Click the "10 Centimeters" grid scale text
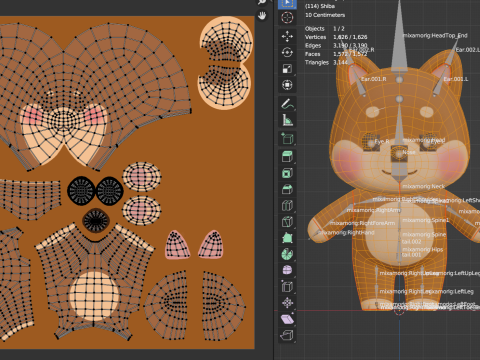The image size is (480, 360). pyautogui.click(x=325, y=15)
